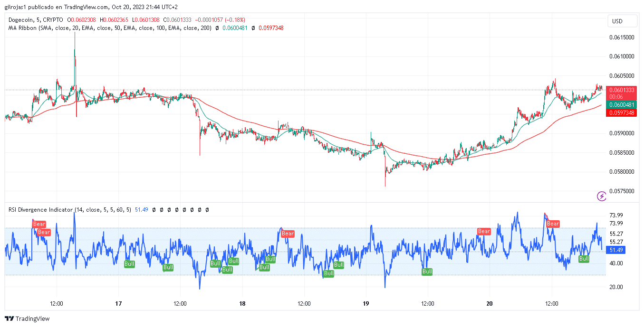Open the RSI Divergence Indicator legend
This screenshot has height=327, width=644.
(69, 209)
